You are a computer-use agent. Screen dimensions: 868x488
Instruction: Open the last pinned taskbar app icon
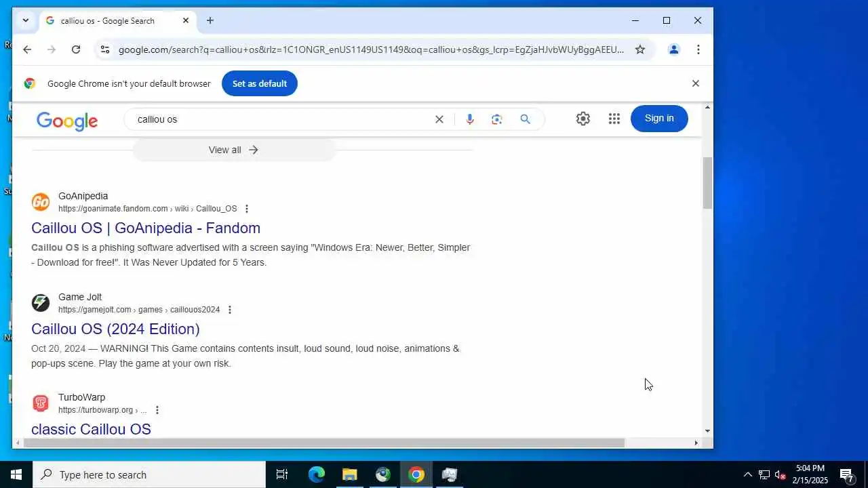click(450, 474)
